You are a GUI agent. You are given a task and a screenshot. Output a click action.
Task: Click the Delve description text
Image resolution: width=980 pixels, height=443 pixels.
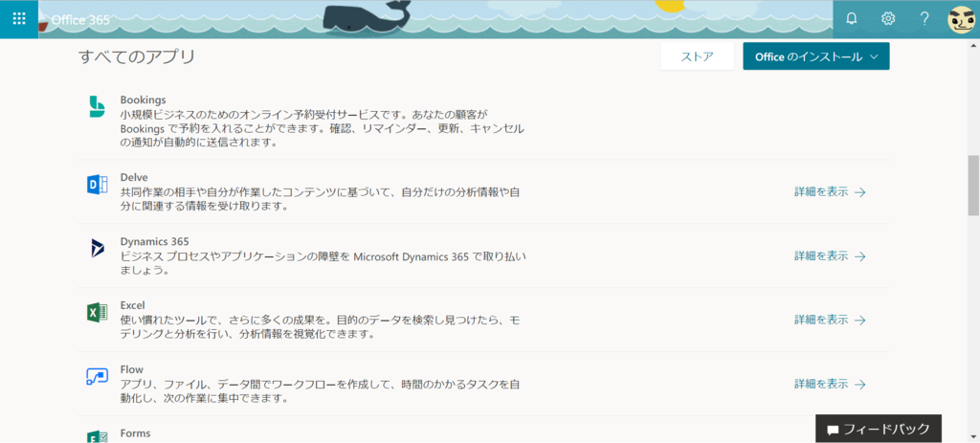pyautogui.click(x=320, y=199)
